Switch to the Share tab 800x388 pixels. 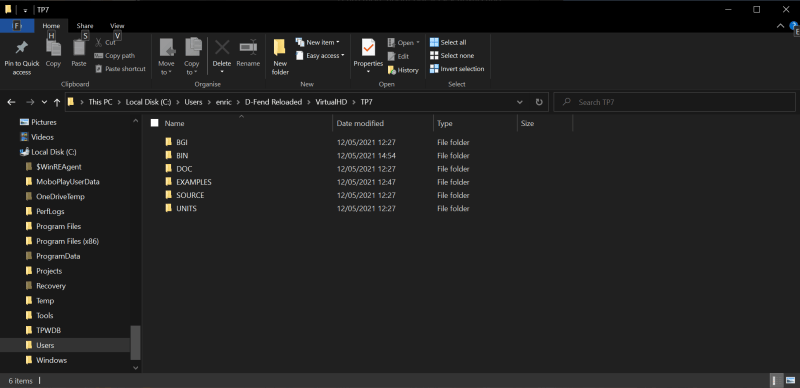(x=85, y=26)
